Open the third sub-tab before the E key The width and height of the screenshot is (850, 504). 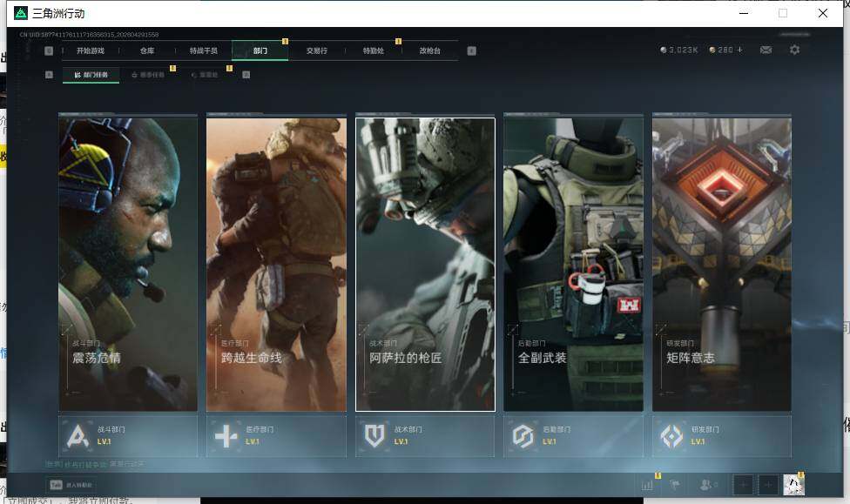[205, 75]
